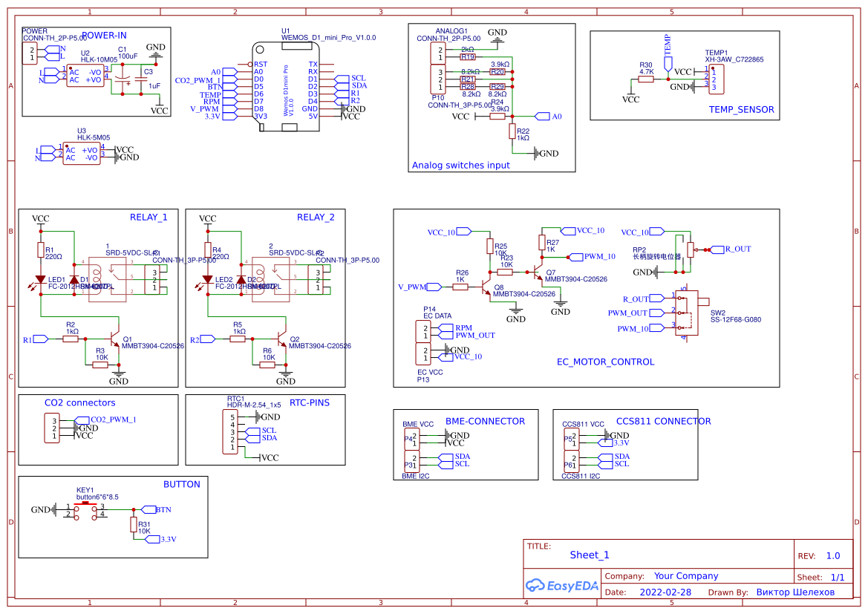The height and width of the screenshot is (614, 868).
Task: Select the R22 1kΩ resistor
Action: pyautogui.click(x=512, y=131)
